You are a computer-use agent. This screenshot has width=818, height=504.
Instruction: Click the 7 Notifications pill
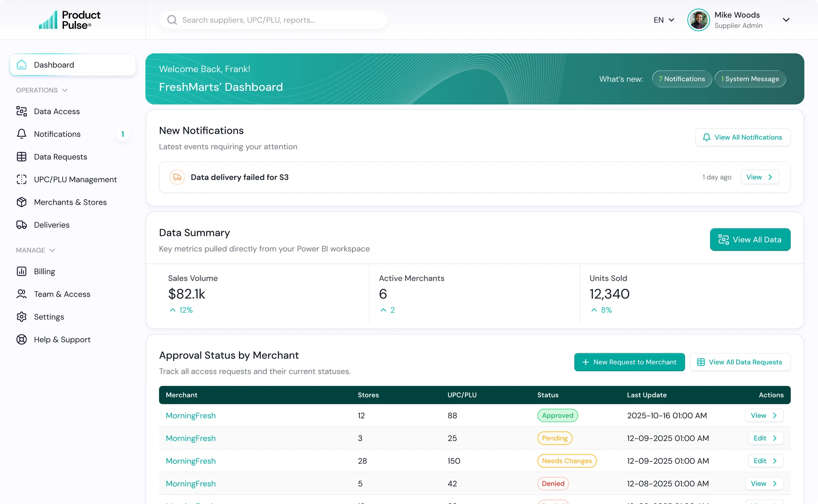[682, 79]
